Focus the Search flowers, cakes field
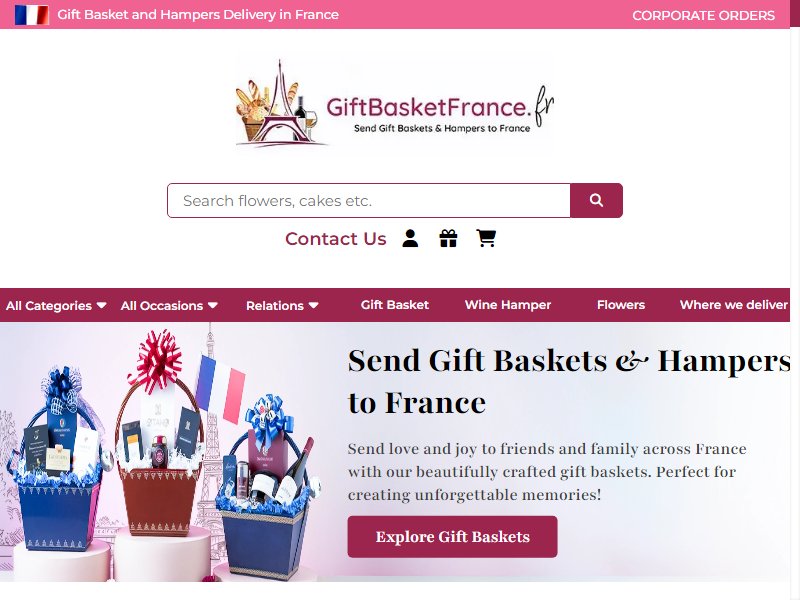 pyautogui.click(x=369, y=201)
